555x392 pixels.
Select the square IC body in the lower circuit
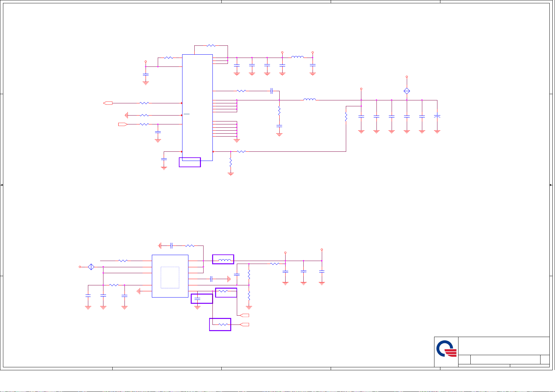pyautogui.click(x=170, y=276)
